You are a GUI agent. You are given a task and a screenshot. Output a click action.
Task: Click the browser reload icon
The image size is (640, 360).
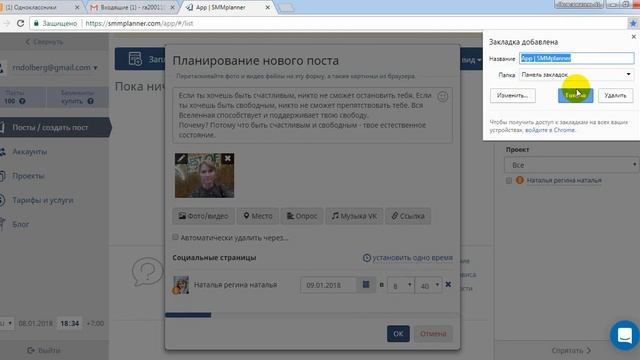click(20, 23)
